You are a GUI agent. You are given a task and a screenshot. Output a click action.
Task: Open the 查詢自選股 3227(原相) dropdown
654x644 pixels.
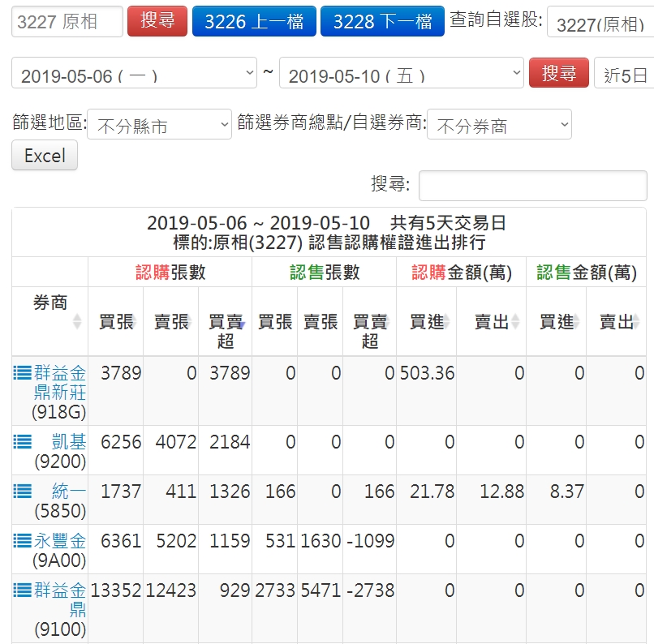pyautogui.click(x=600, y=23)
